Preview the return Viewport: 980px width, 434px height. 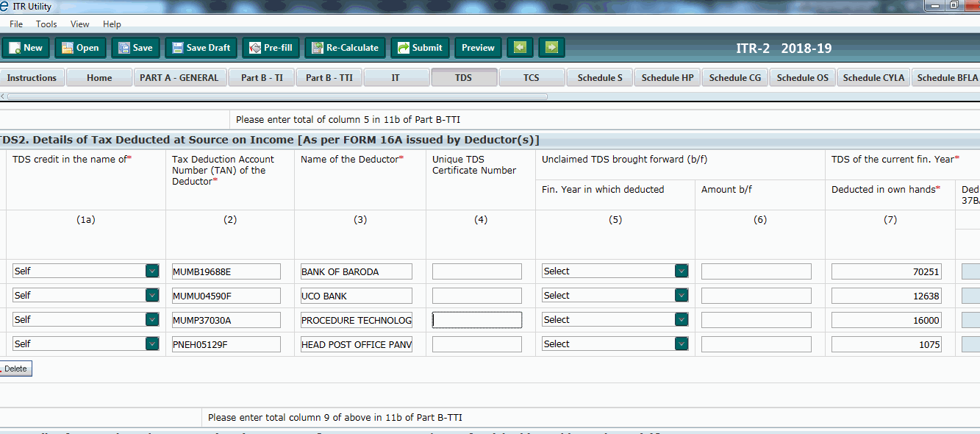click(x=478, y=46)
